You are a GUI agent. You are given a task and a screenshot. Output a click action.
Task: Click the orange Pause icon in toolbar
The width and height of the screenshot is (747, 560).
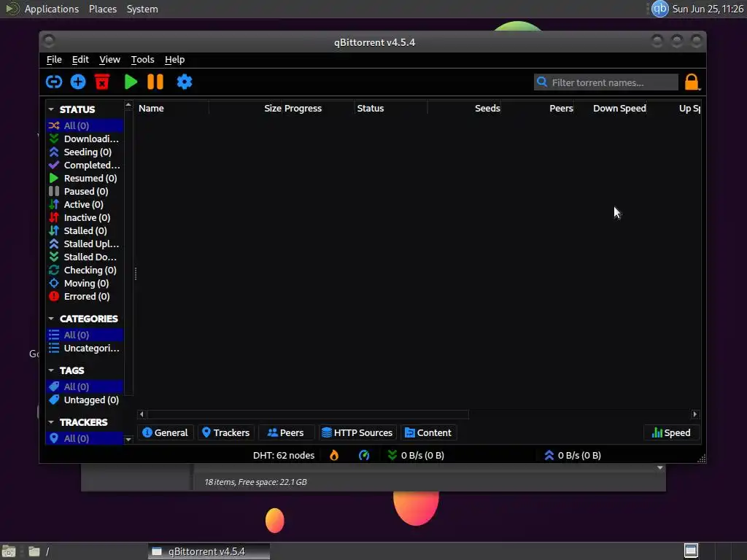pos(155,82)
